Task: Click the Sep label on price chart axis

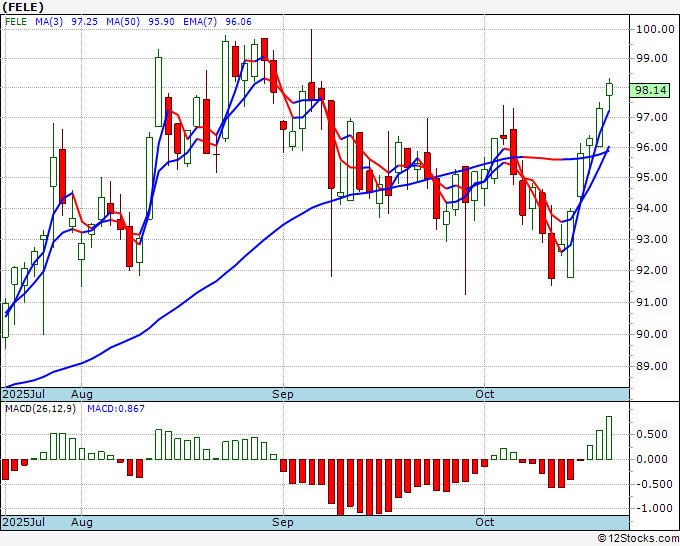Action: (x=283, y=394)
